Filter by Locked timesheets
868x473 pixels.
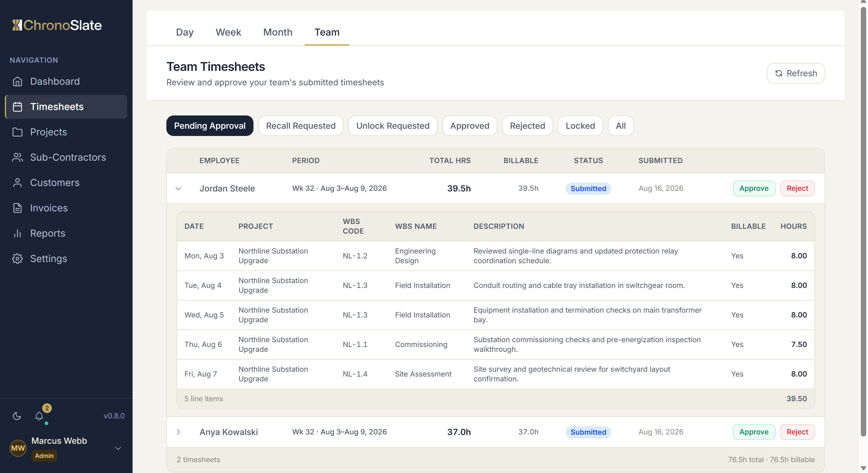point(580,126)
